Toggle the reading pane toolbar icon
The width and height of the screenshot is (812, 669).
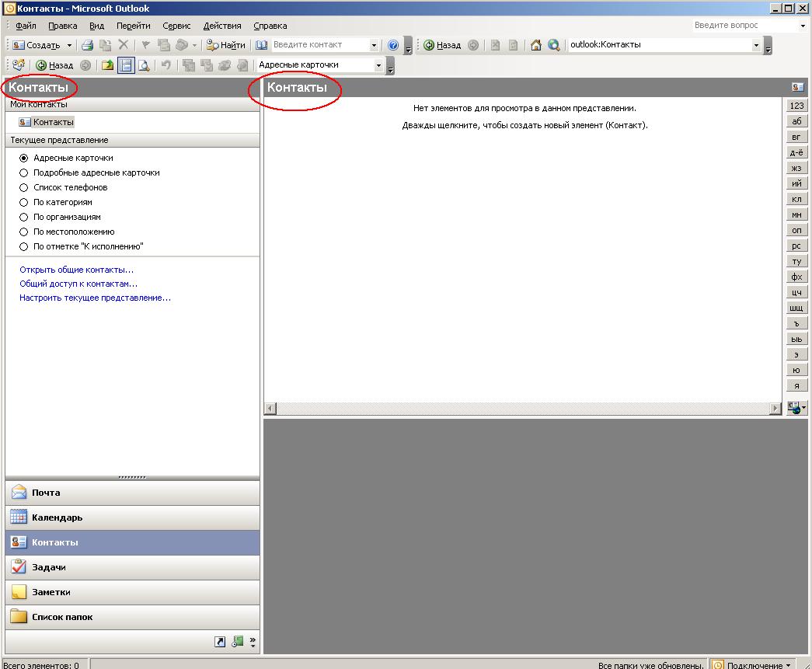click(x=126, y=65)
